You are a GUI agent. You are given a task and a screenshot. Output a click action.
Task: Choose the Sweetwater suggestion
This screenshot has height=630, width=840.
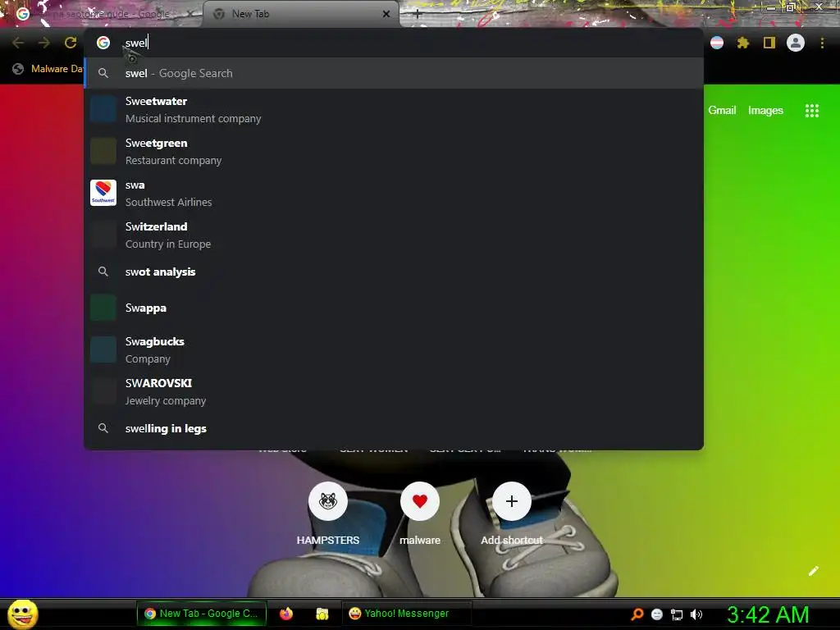394,110
